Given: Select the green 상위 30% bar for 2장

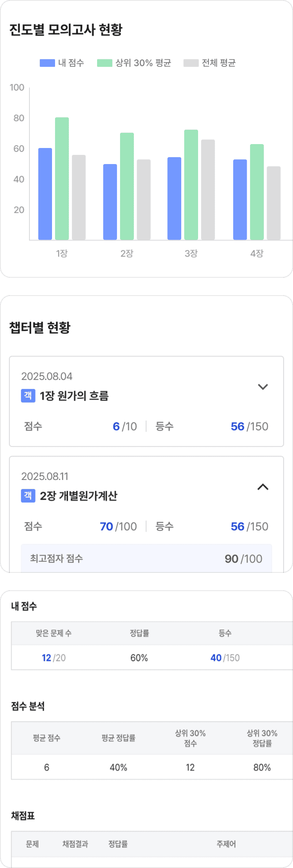Looking at the screenshot, I should pyautogui.click(x=127, y=186).
